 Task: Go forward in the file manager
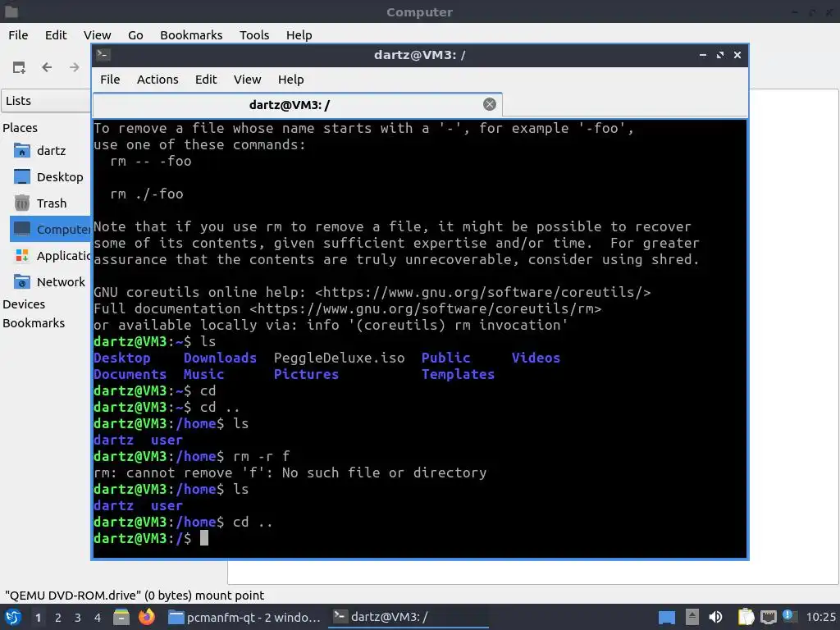[75, 67]
